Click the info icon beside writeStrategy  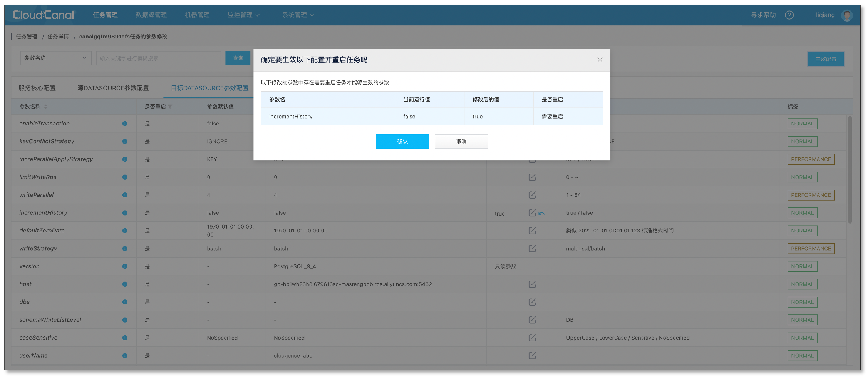pyautogui.click(x=125, y=249)
